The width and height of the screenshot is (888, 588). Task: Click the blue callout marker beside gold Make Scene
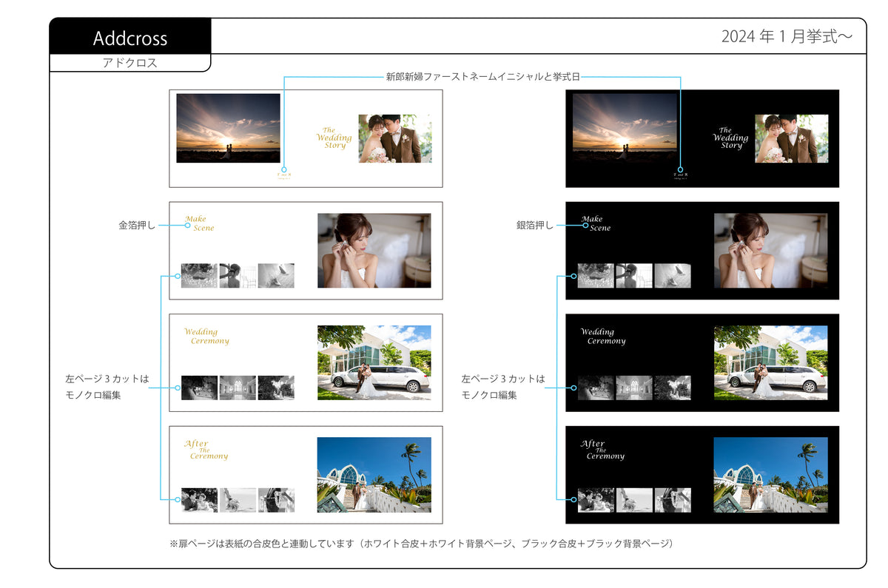[189, 226]
